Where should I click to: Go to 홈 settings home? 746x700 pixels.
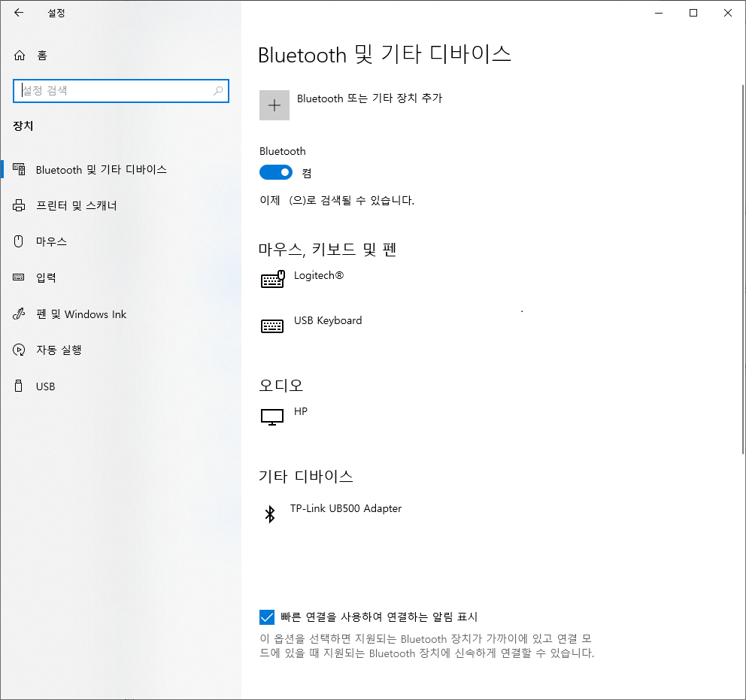(x=121, y=55)
